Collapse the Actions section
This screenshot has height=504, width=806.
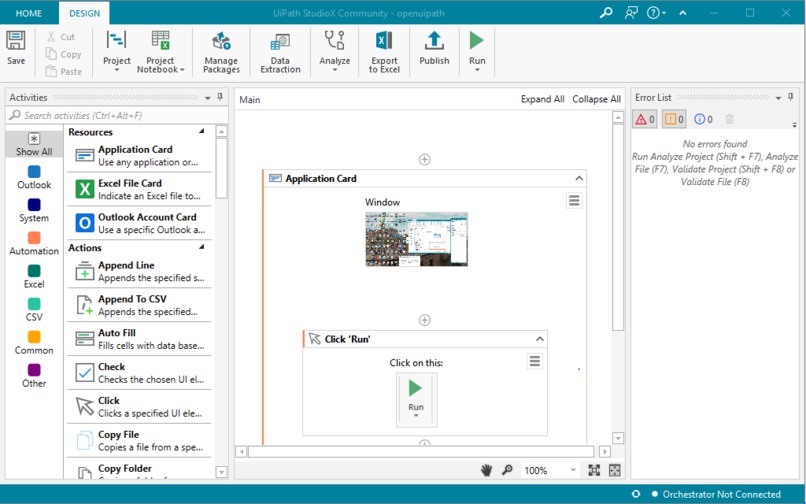[x=202, y=247]
